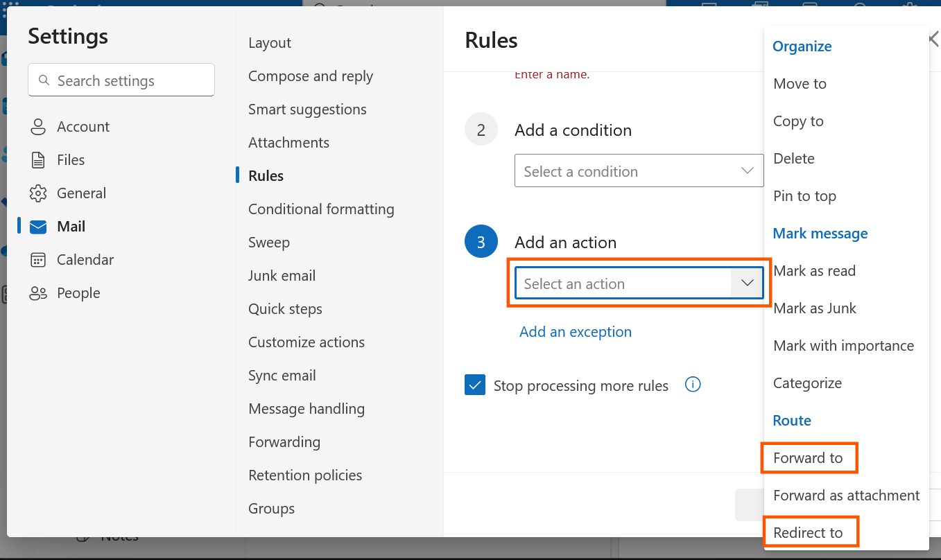Choose Redirect to action
This screenshot has height=560, width=941.
coord(808,533)
